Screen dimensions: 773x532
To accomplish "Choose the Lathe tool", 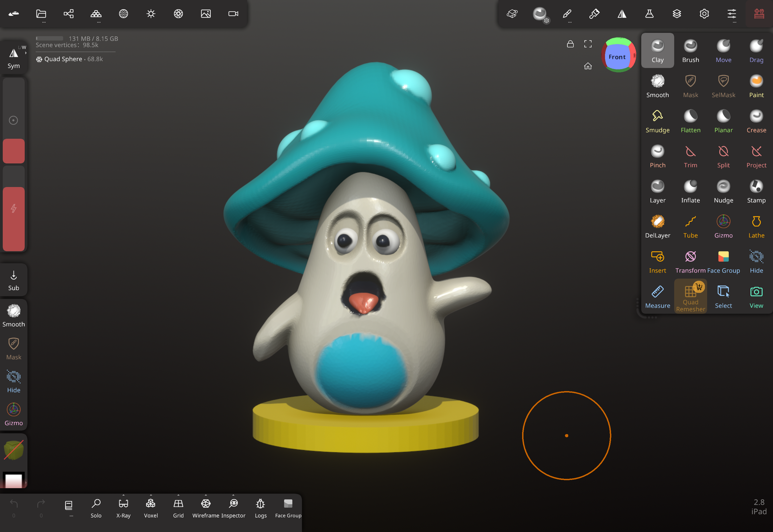I will (756, 226).
